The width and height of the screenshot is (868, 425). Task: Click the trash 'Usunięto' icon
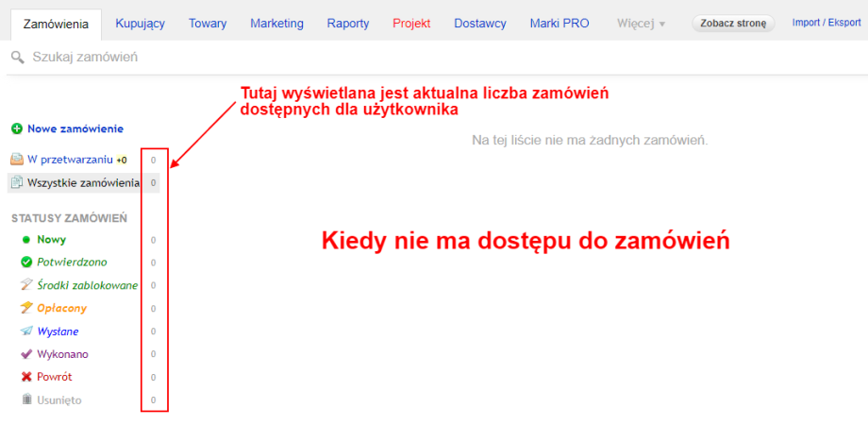click(x=26, y=399)
